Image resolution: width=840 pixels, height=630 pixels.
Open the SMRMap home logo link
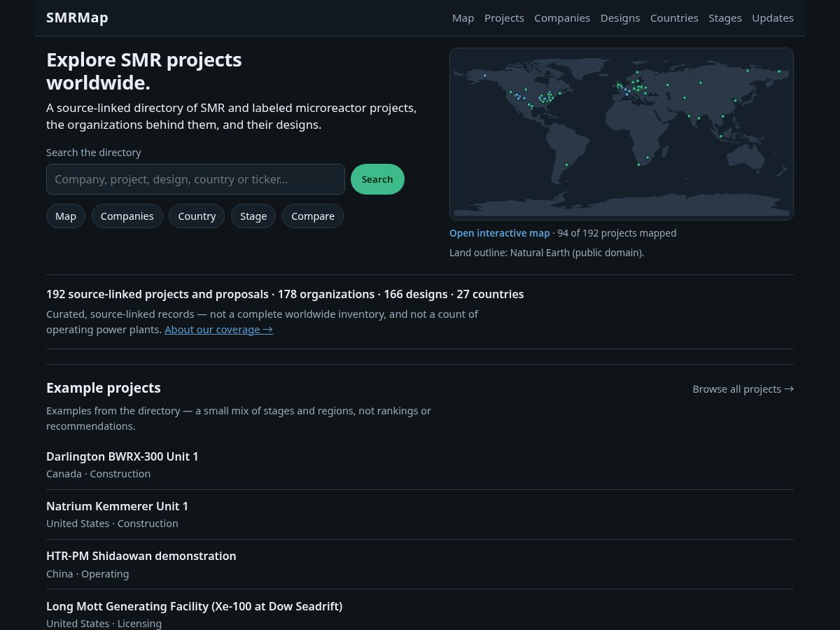click(x=77, y=17)
